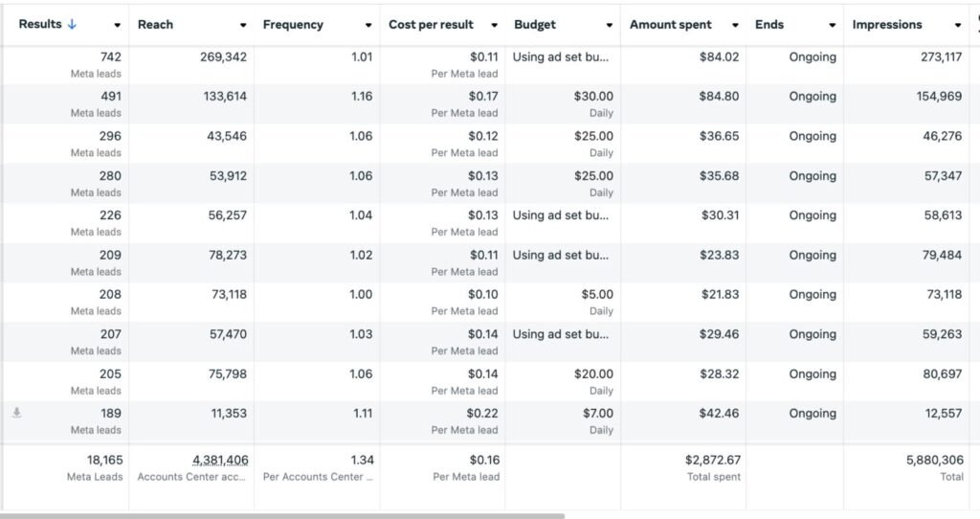The image size is (980, 519).
Task: Expand the Ends column dropdown arrow
Action: pyautogui.click(x=832, y=26)
